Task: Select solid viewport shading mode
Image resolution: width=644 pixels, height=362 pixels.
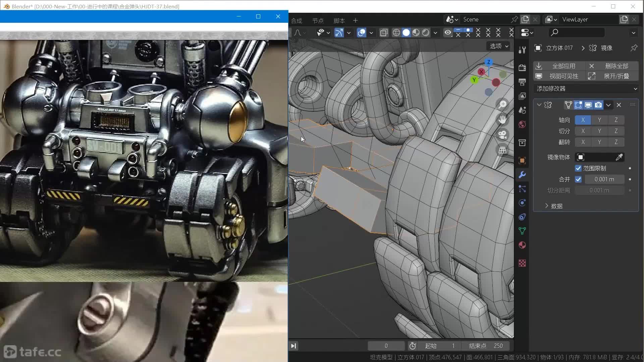Action: click(x=406, y=33)
